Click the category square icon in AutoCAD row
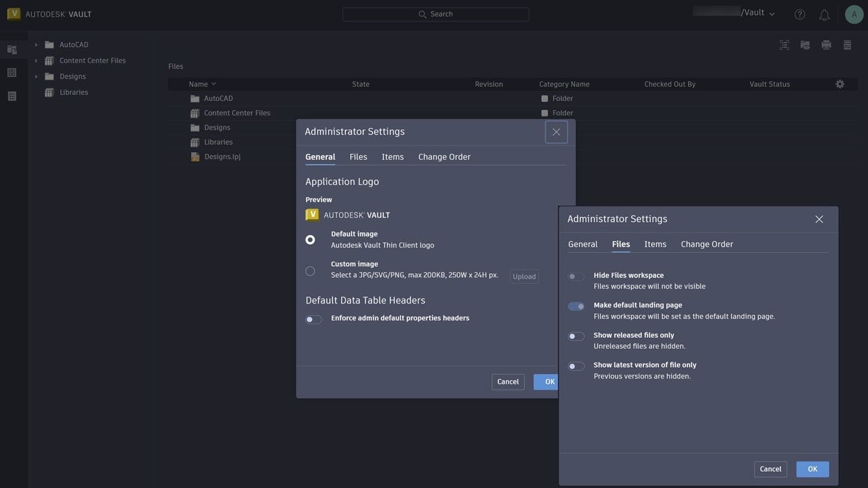This screenshot has height=488, width=868. point(544,98)
